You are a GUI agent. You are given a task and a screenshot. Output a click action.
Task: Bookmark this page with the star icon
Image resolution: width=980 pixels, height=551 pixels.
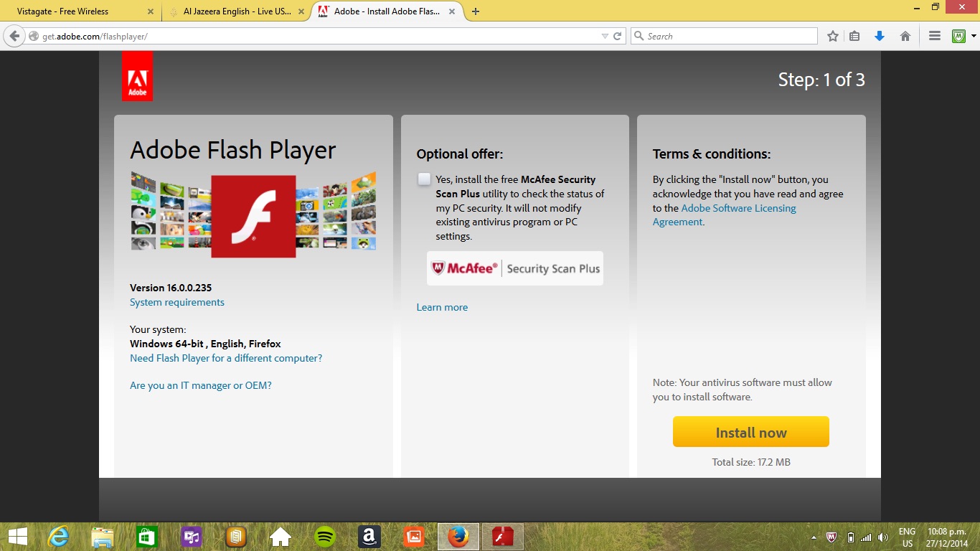click(832, 36)
